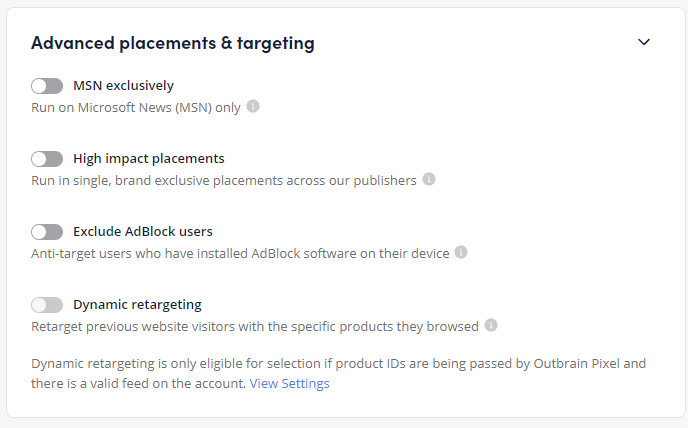Image resolution: width=688 pixels, height=428 pixels.
Task: Click the Dynamic retargeting eligibility note text
Action: tap(338, 374)
